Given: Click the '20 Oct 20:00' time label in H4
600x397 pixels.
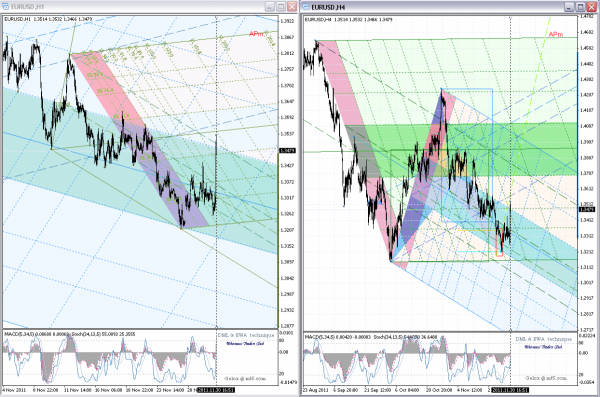Looking at the screenshot, I should [439, 390].
